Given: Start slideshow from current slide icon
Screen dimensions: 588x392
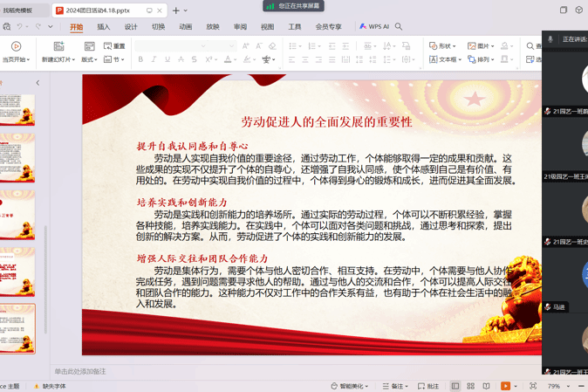Looking at the screenshot, I should pos(16,46).
